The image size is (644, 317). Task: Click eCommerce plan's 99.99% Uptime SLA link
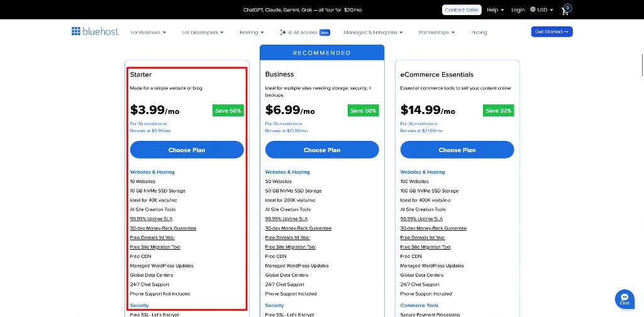point(421,219)
